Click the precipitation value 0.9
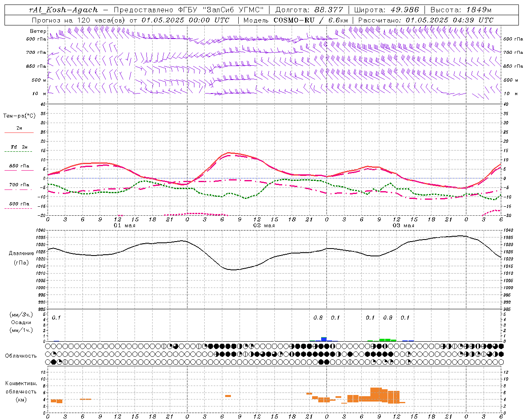 point(388,318)
